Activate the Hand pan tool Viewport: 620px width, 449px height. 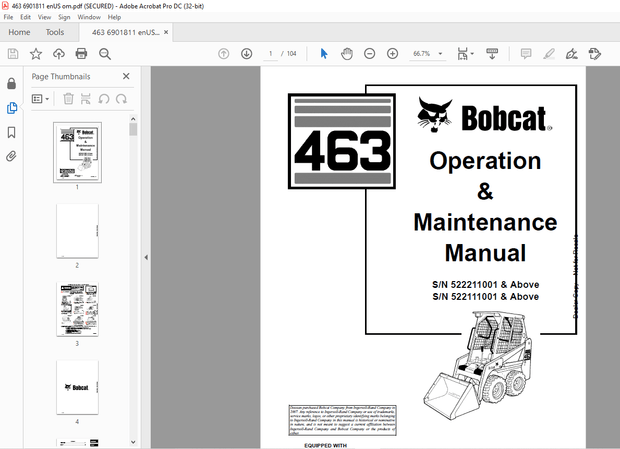[347, 54]
